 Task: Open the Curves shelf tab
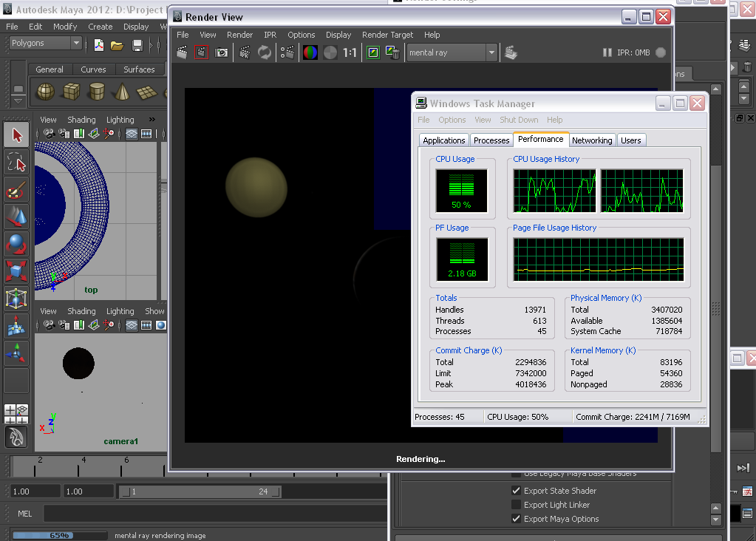(x=93, y=69)
